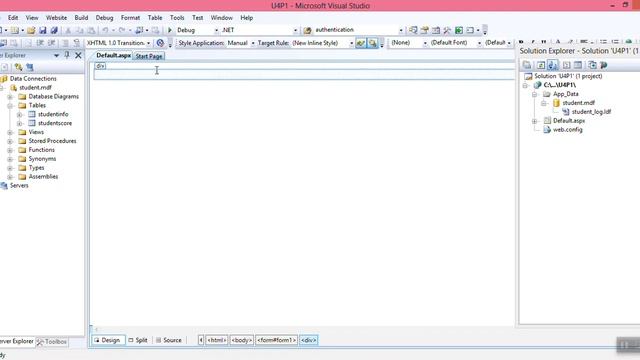Switch to Split view
The height and width of the screenshot is (360, 640).
138,340
